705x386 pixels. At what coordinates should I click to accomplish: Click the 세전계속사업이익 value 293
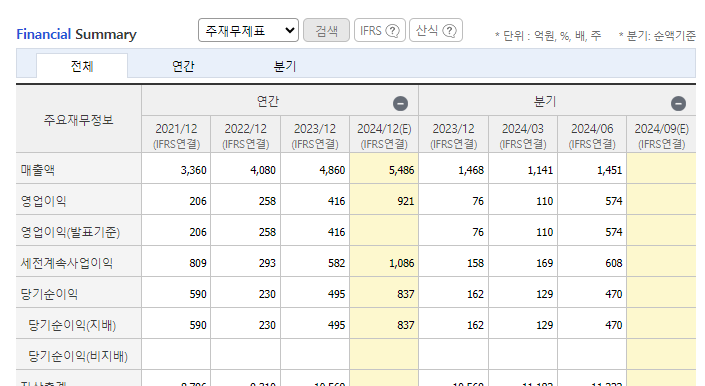coord(267,263)
